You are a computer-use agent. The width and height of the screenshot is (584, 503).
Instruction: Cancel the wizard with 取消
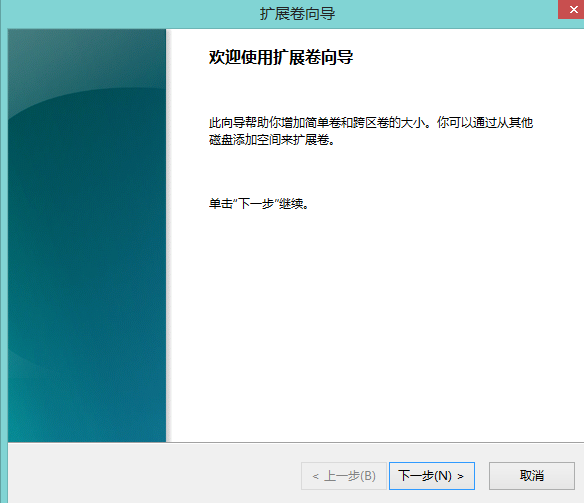pos(531,476)
